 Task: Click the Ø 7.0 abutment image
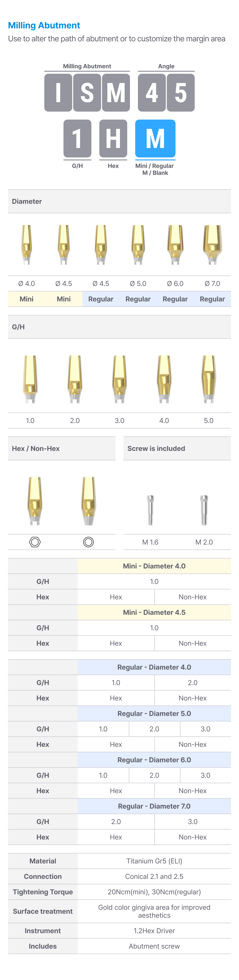(212, 244)
